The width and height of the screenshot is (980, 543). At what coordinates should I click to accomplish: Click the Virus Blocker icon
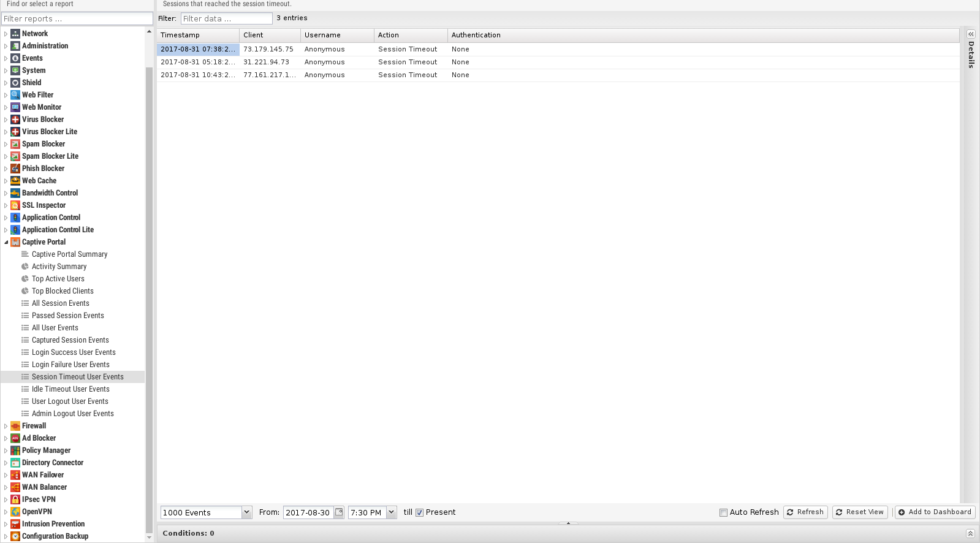point(15,120)
